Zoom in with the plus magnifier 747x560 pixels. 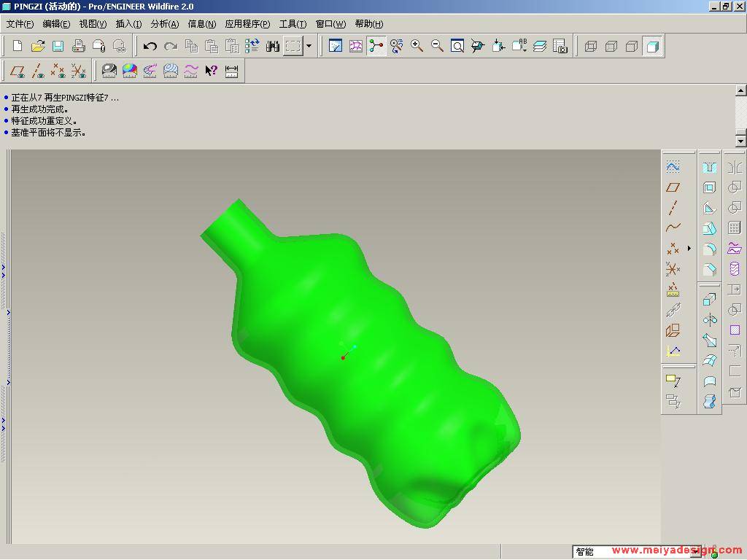tap(417, 46)
